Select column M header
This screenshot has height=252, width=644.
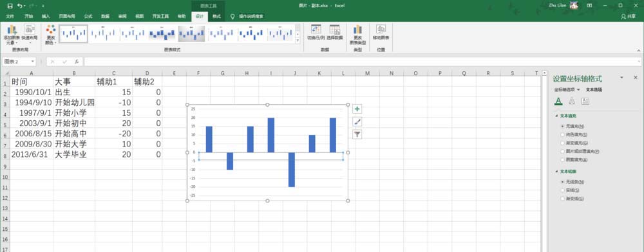(367, 73)
